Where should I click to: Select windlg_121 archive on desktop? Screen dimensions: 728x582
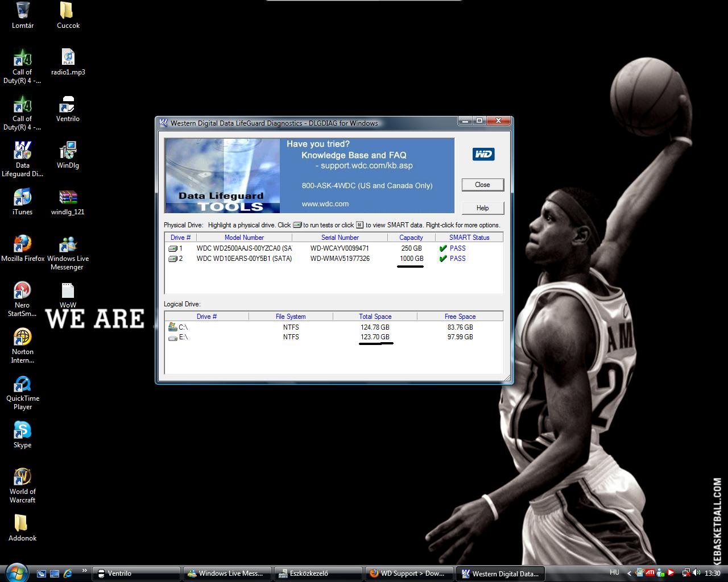click(x=68, y=202)
